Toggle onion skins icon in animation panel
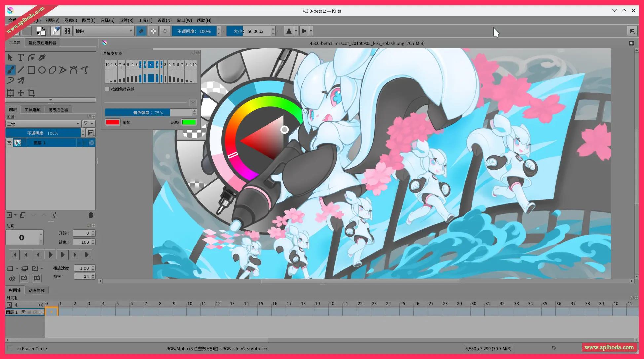This screenshot has height=359, width=644. pos(12,278)
